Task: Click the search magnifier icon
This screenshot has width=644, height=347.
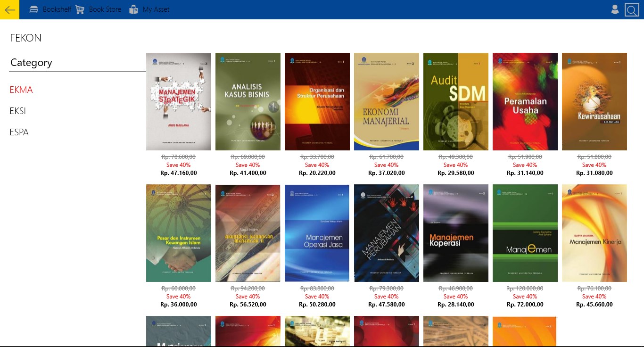Action: click(632, 10)
